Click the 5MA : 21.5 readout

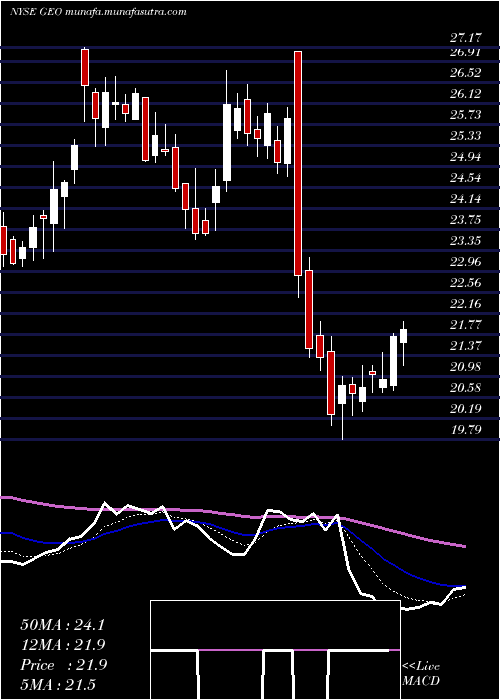pos(58,685)
